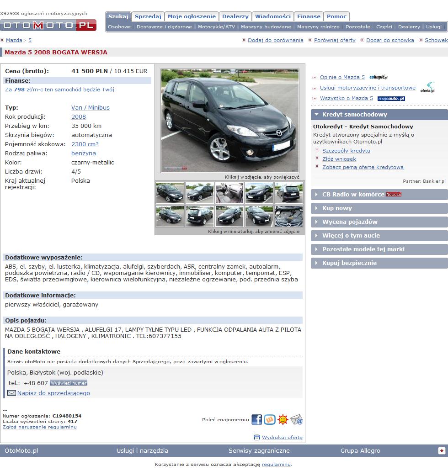Open the 798 zł/m-c financing link
Viewport: 448px width, 476px height.
point(59,90)
